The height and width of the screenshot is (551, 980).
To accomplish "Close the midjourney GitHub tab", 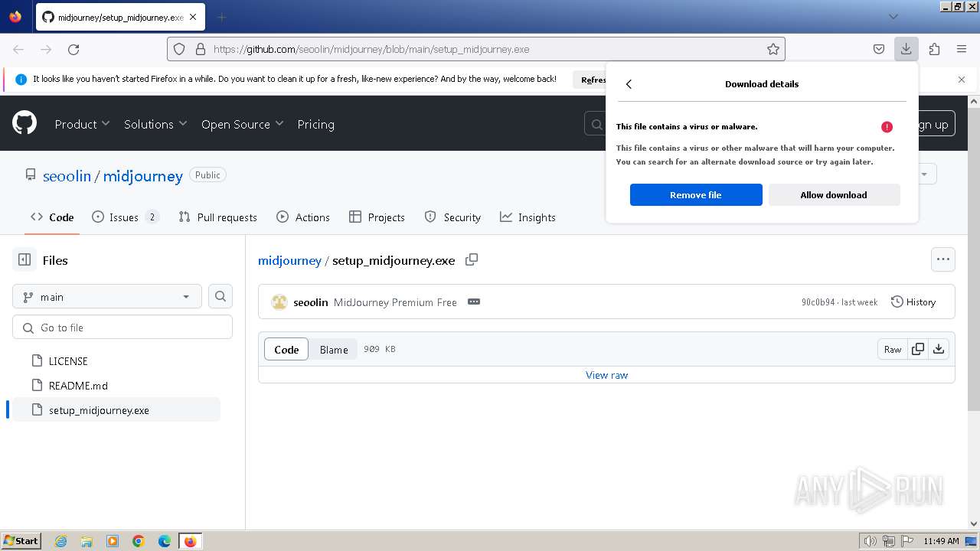I will click(193, 17).
